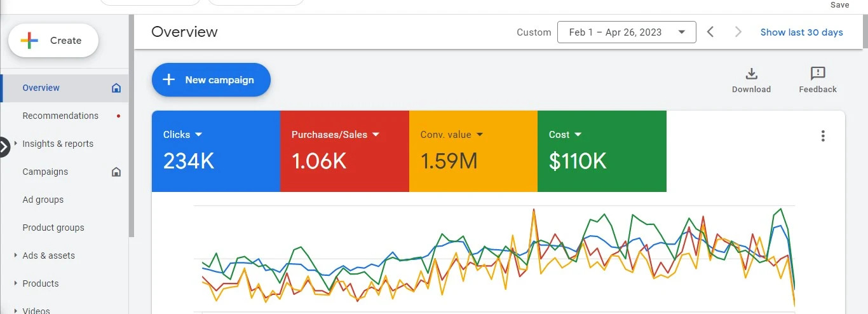
Task: Open the Feedback icon
Action: point(818,73)
